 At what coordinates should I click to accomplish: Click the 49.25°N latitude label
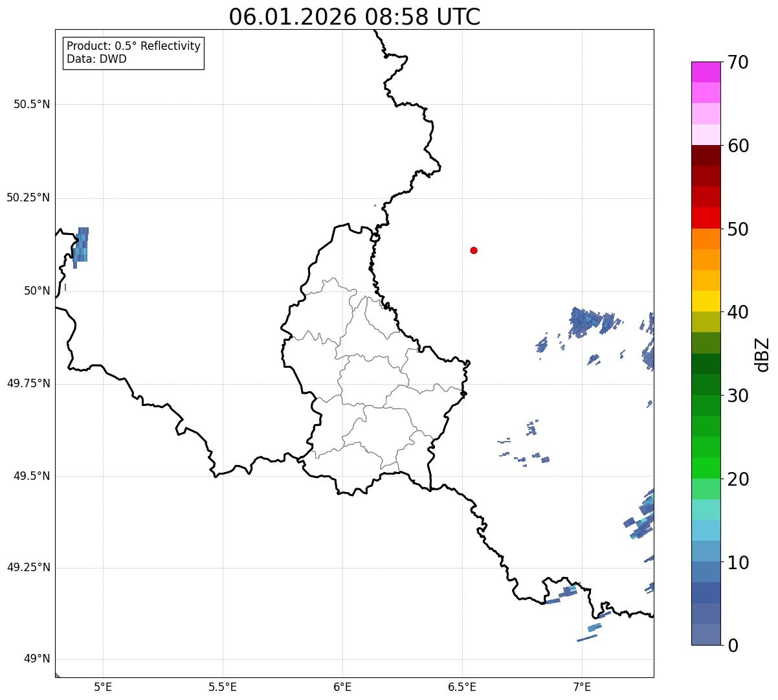[28, 568]
